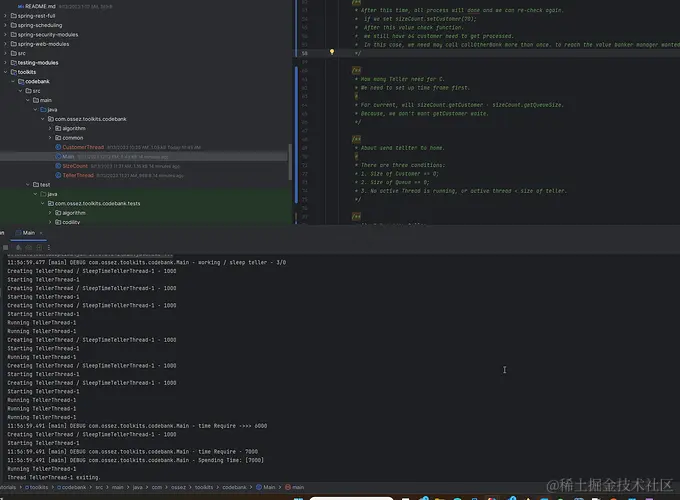Expand the spring-rest-full folder
680x500 pixels.
[x=5, y=16]
